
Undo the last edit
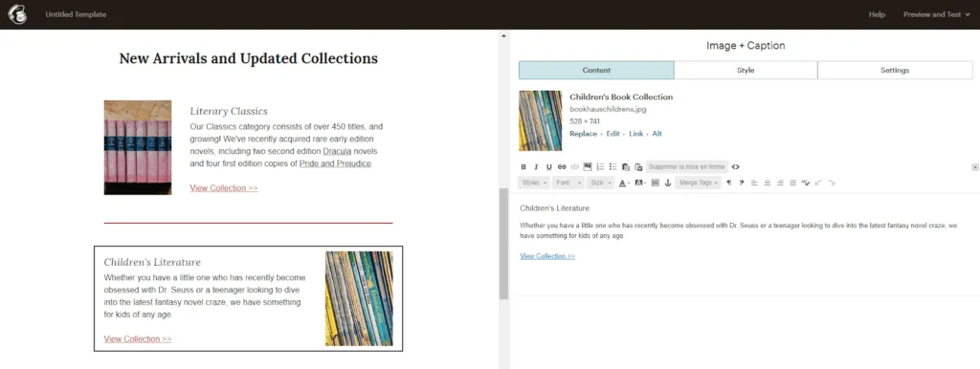(x=818, y=183)
